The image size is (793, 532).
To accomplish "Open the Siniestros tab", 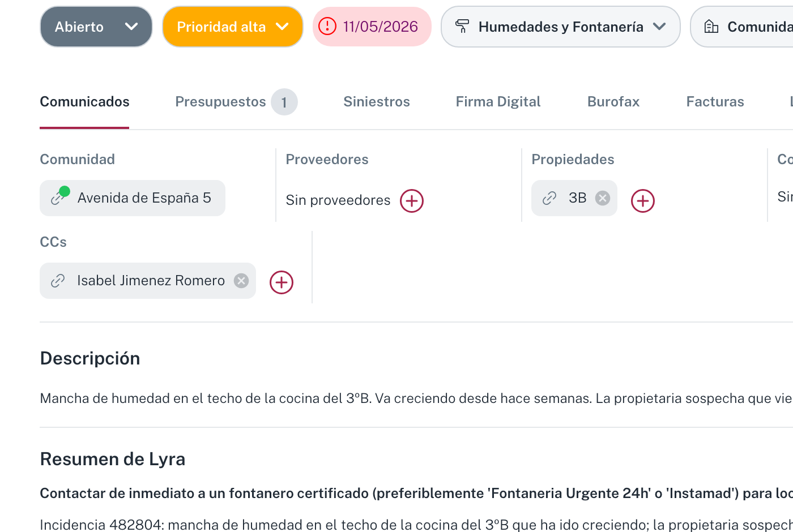I will pyautogui.click(x=377, y=102).
